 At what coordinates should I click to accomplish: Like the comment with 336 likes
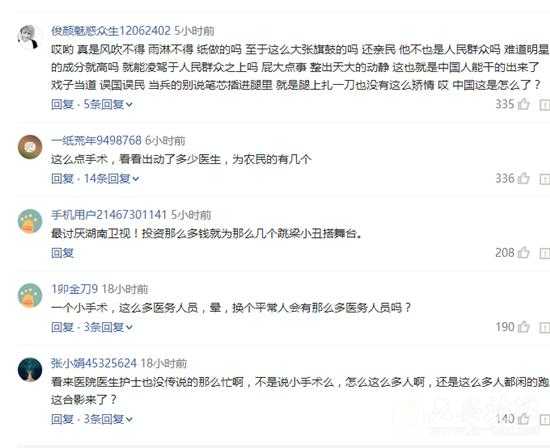pyautogui.click(x=523, y=178)
